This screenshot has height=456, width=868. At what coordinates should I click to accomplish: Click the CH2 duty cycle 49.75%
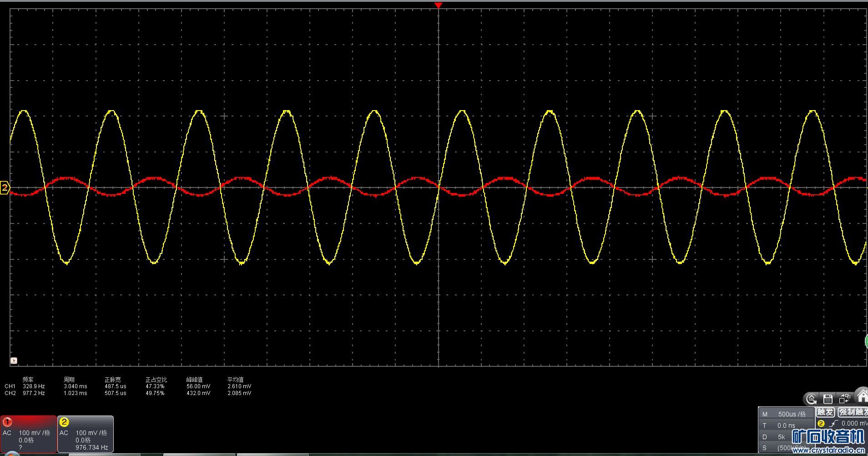(155, 393)
